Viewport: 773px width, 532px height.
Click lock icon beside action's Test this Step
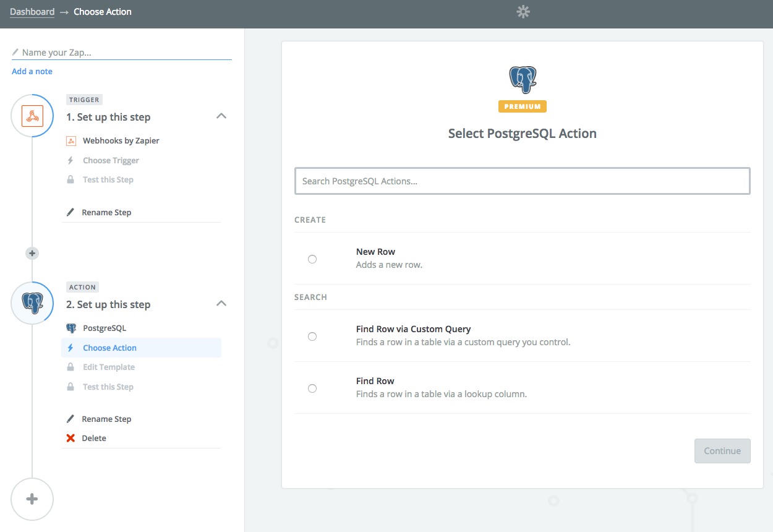[70, 387]
